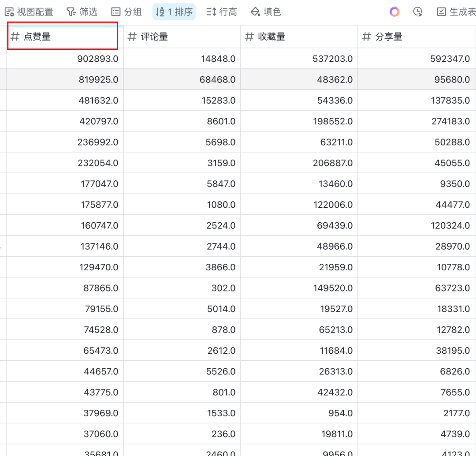Click the # number icon beside 评论量
The height and width of the screenshot is (456, 476).
click(x=132, y=37)
